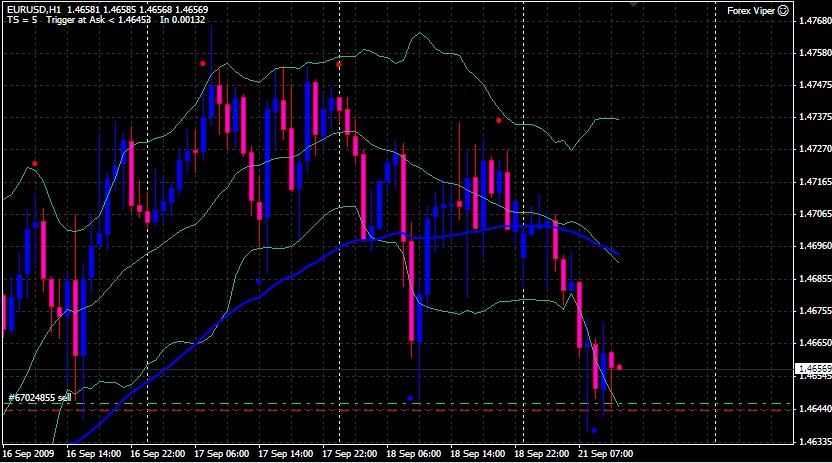Image resolution: width=832 pixels, height=463 pixels.
Task: Click the smiley face icon beside Forex Viper
Action: 783,11
